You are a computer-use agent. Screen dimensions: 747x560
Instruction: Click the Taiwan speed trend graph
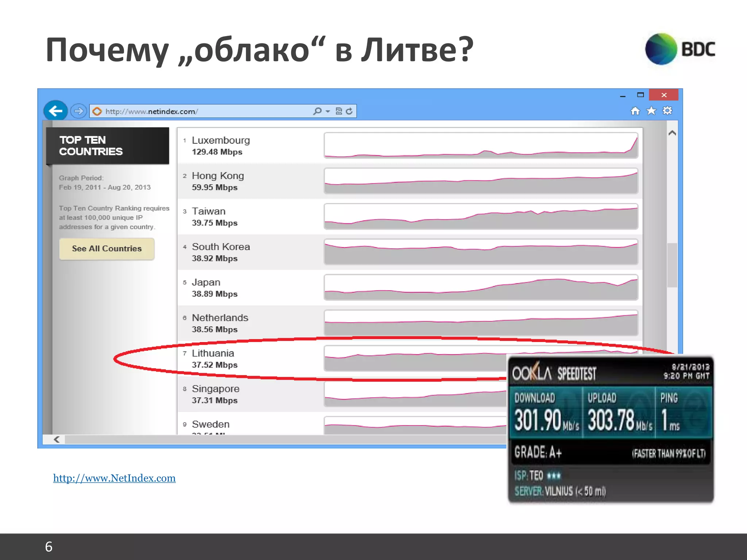pyautogui.click(x=481, y=217)
